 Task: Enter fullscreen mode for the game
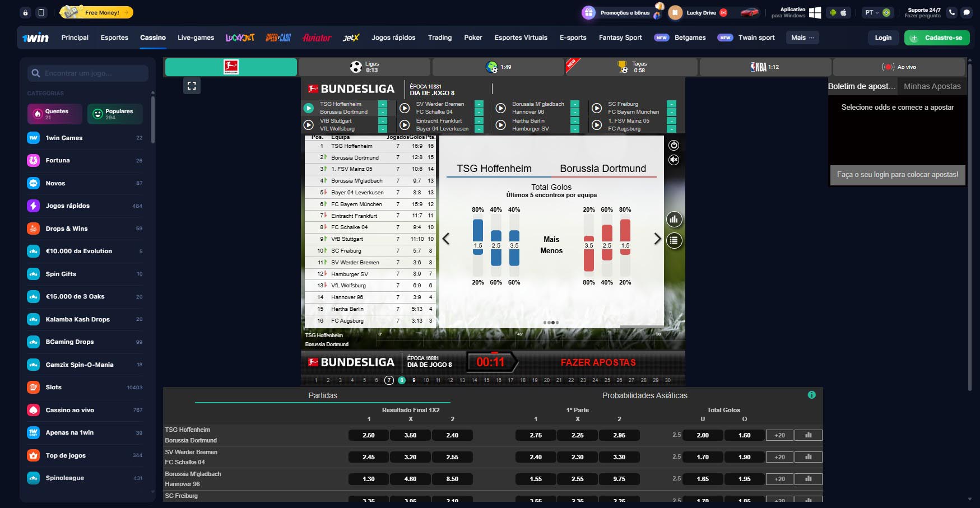(x=192, y=86)
